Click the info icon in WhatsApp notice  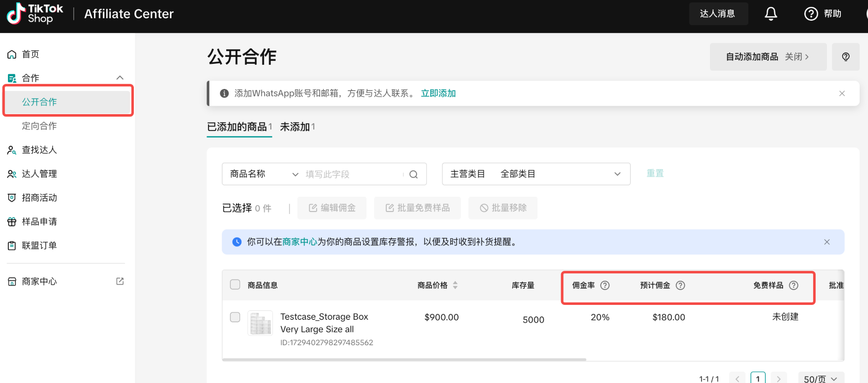click(224, 93)
